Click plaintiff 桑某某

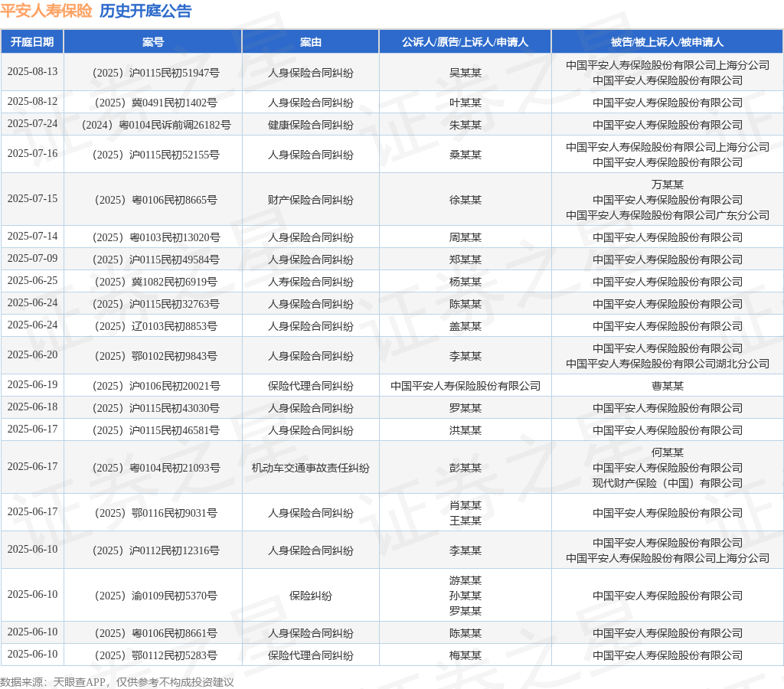click(465, 155)
